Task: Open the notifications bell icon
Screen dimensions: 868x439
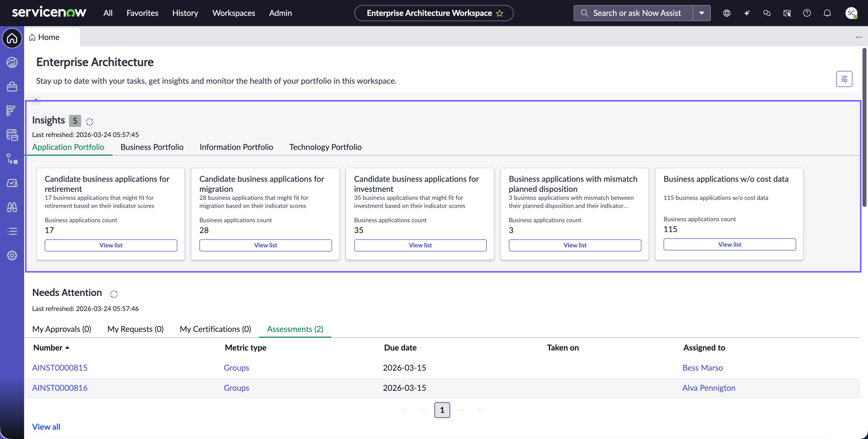Action: click(x=827, y=13)
